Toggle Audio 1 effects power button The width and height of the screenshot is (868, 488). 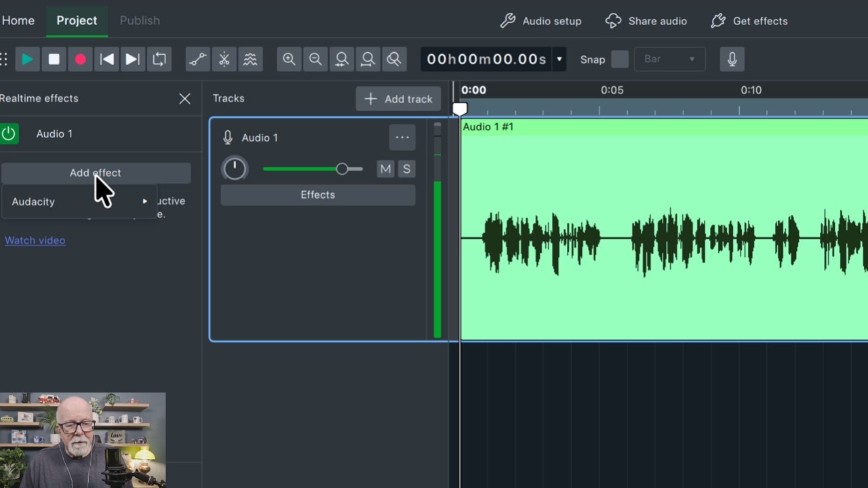[9, 134]
